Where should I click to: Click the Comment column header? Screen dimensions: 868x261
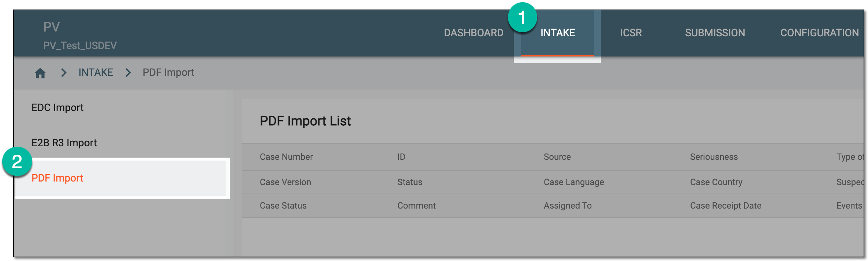click(x=416, y=206)
